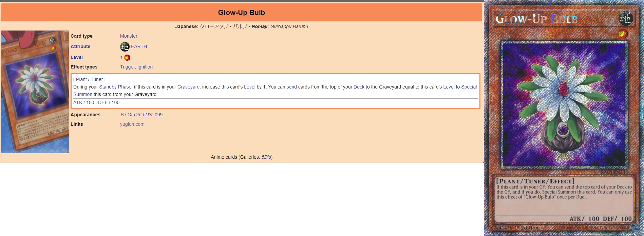Click the Glow-Up Bulb page heading

[242, 13]
